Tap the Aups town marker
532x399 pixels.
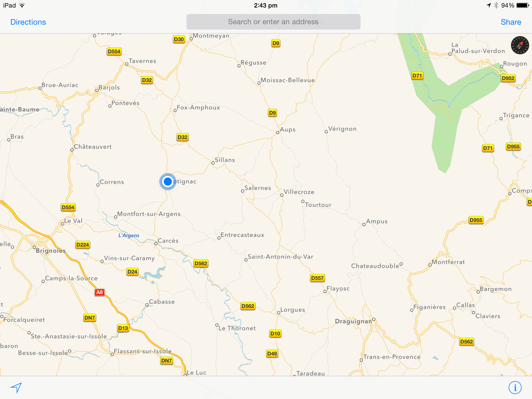point(278,132)
